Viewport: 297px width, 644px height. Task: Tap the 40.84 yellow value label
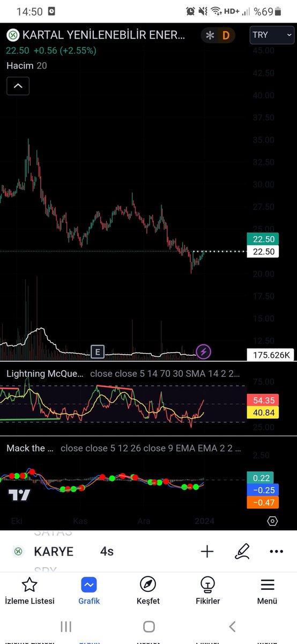(x=263, y=413)
